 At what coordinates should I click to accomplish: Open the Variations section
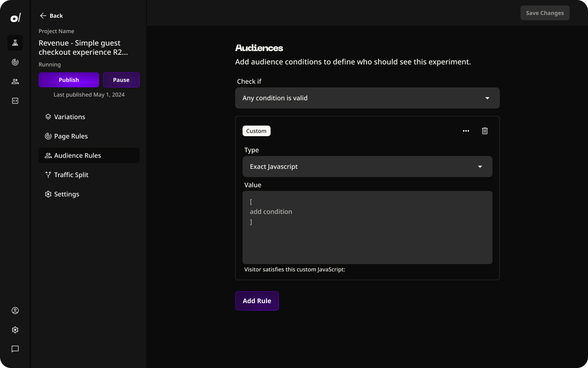(89, 117)
